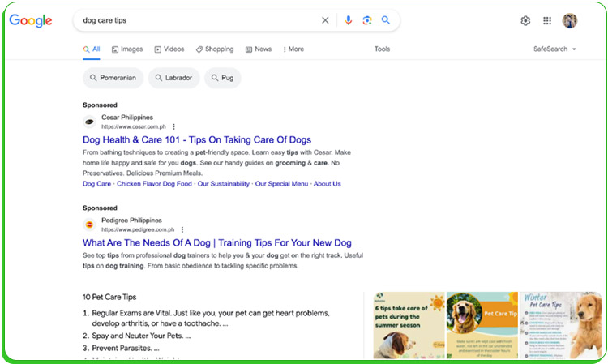Click Pedigree Philippines advertiser name

(x=131, y=221)
